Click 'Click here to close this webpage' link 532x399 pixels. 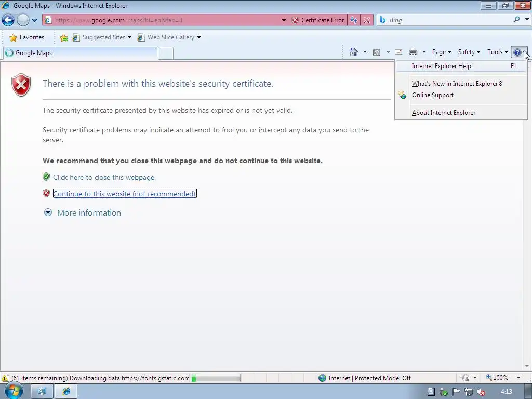click(x=104, y=178)
